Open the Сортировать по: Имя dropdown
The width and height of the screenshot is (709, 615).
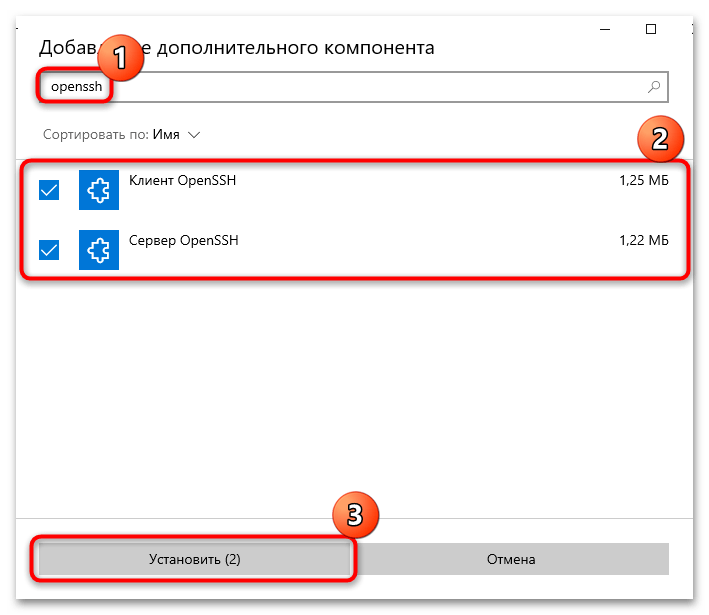121,135
